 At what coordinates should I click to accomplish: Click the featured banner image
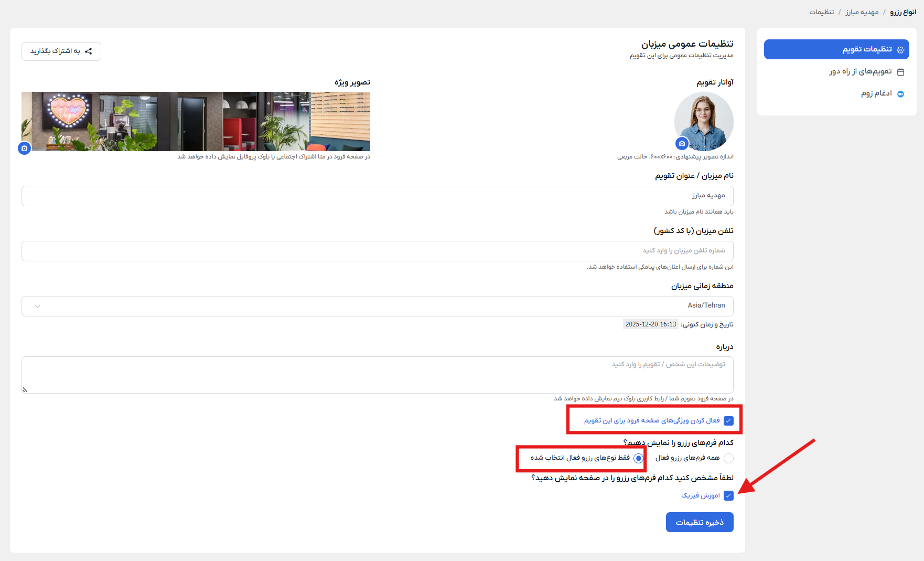coord(196,121)
